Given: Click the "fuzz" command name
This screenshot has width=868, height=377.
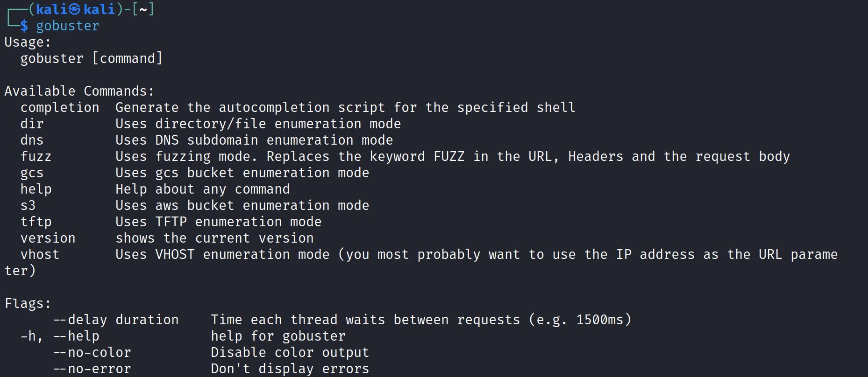Looking at the screenshot, I should pyautogui.click(x=36, y=156).
